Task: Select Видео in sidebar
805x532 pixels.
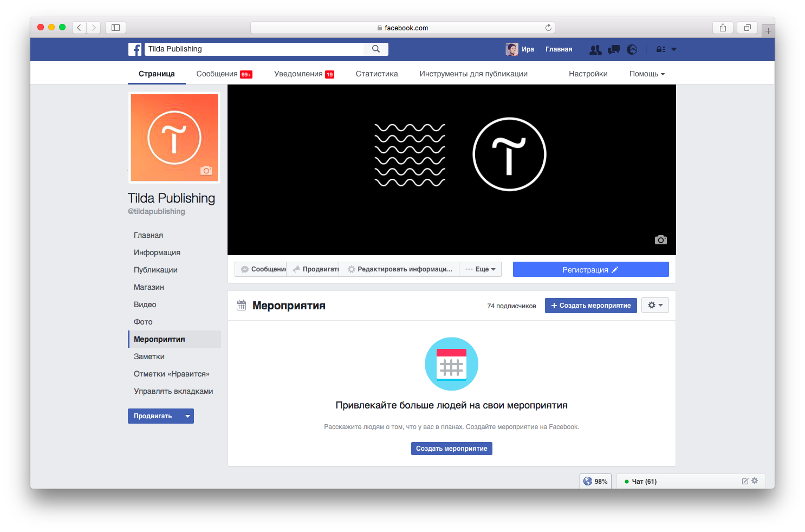Action: tap(145, 304)
